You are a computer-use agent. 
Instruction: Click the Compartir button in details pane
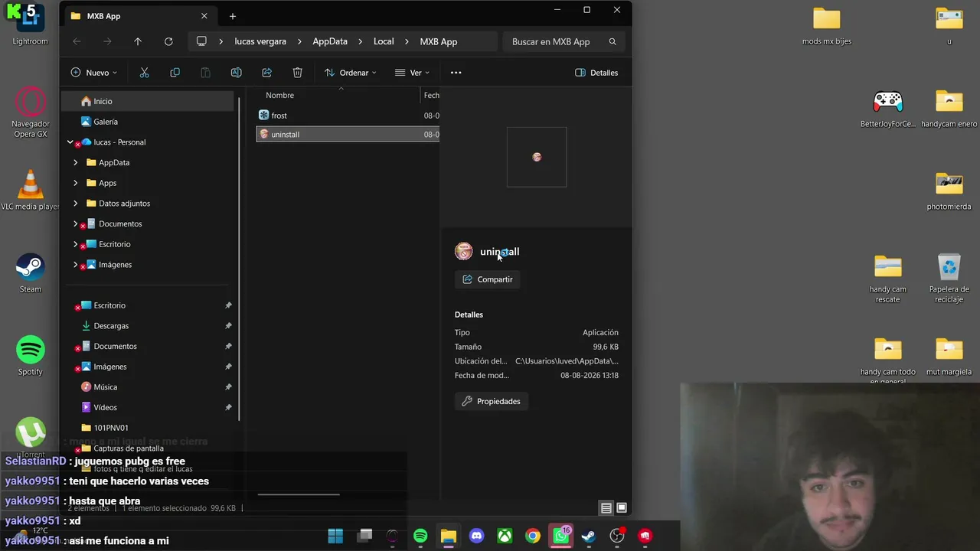[x=488, y=279]
